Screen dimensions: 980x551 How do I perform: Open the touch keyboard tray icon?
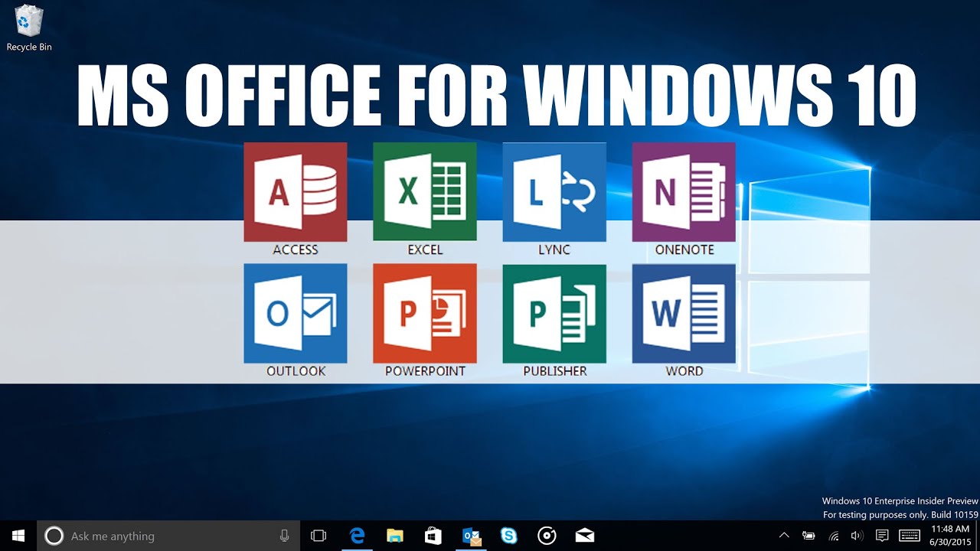[x=910, y=536]
